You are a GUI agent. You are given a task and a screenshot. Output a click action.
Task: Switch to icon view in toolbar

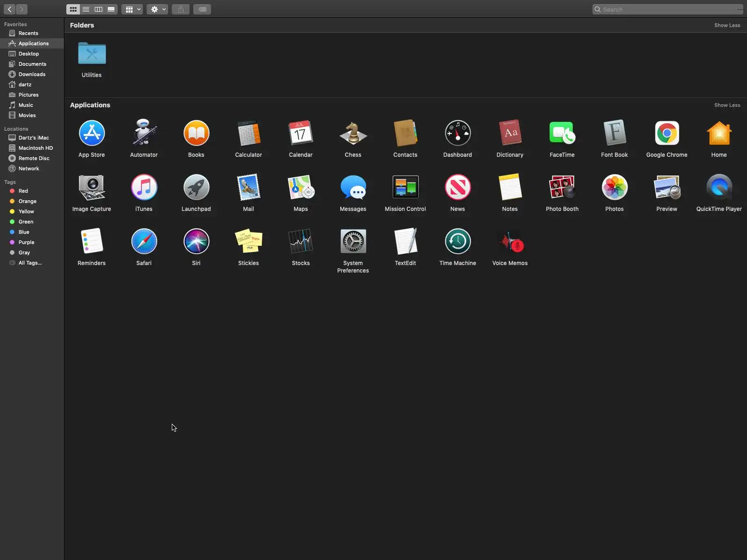(73, 9)
